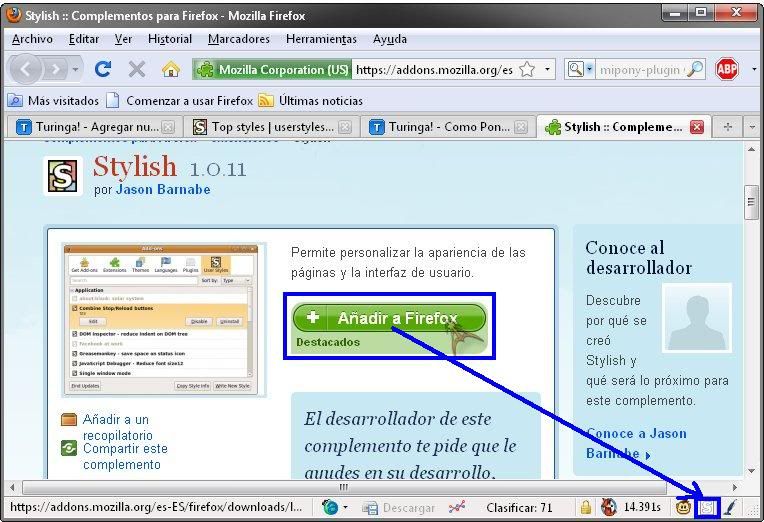Go to the Home page

click(x=171, y=70)
